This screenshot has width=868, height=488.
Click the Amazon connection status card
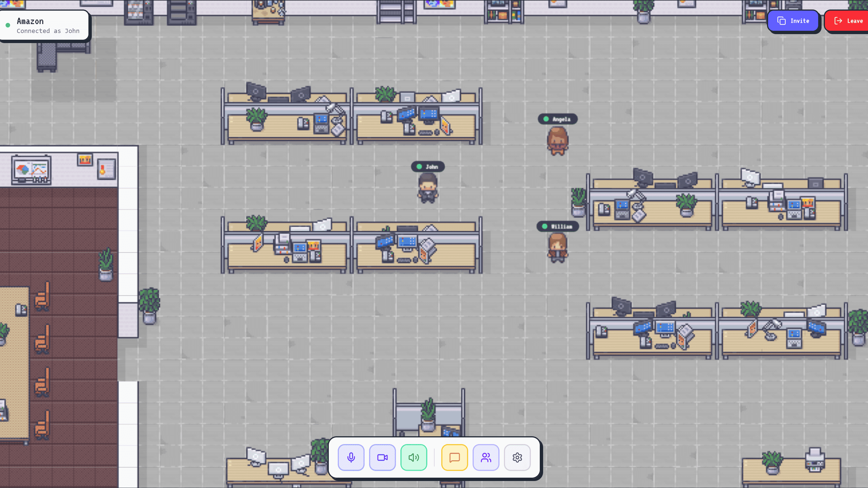[44, 26]
